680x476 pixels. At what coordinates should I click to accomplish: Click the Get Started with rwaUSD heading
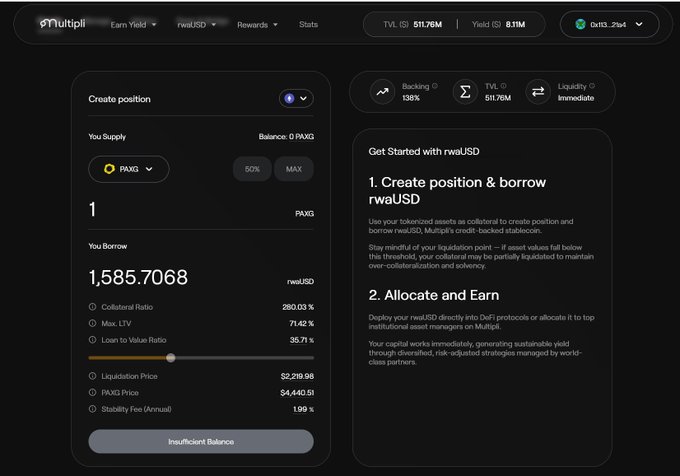tap(424, 151)
